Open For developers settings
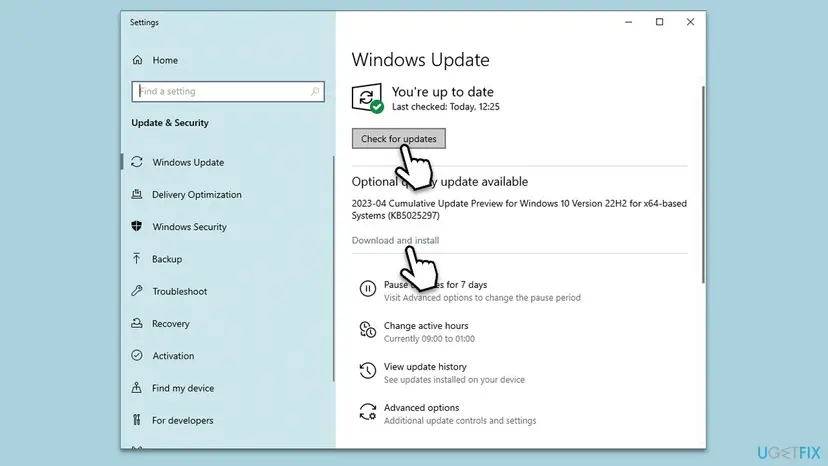This screenshot has width=828, height=466. [x=183, y=420]
